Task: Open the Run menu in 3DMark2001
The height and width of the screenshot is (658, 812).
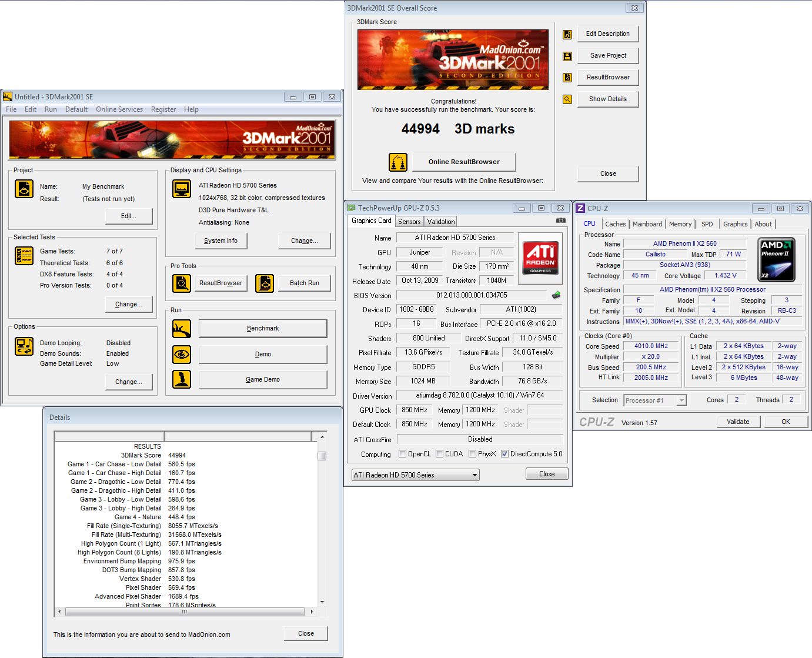Action: (x=51, y=109)
